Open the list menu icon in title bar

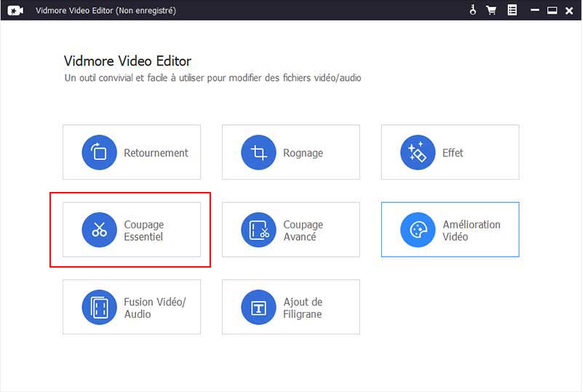click(x=512, y=10)
